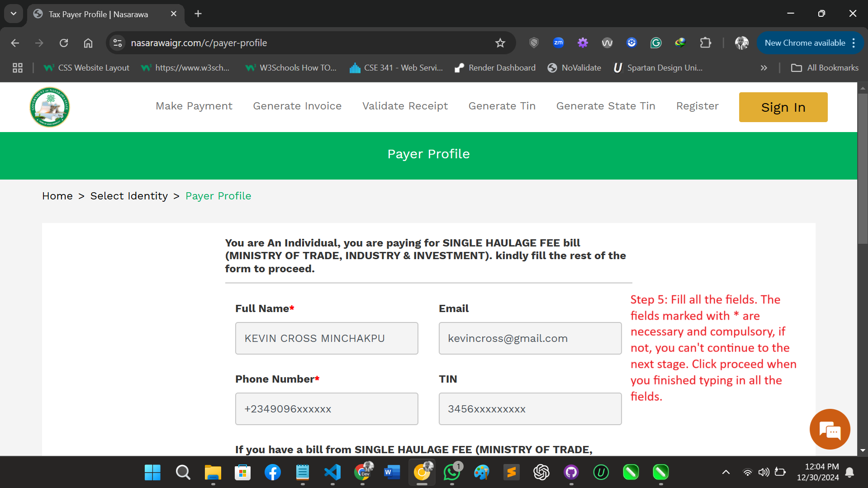Screen dimensions: 868x488
Task: Expand hidden bookmarks with double chevron
Action: click(764, 68)
